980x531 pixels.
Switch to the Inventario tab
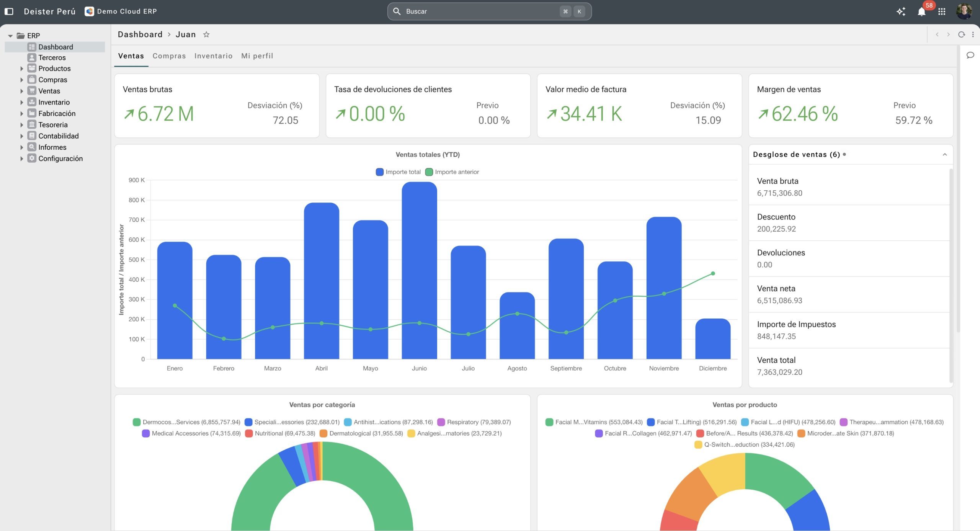click(213, 56)
